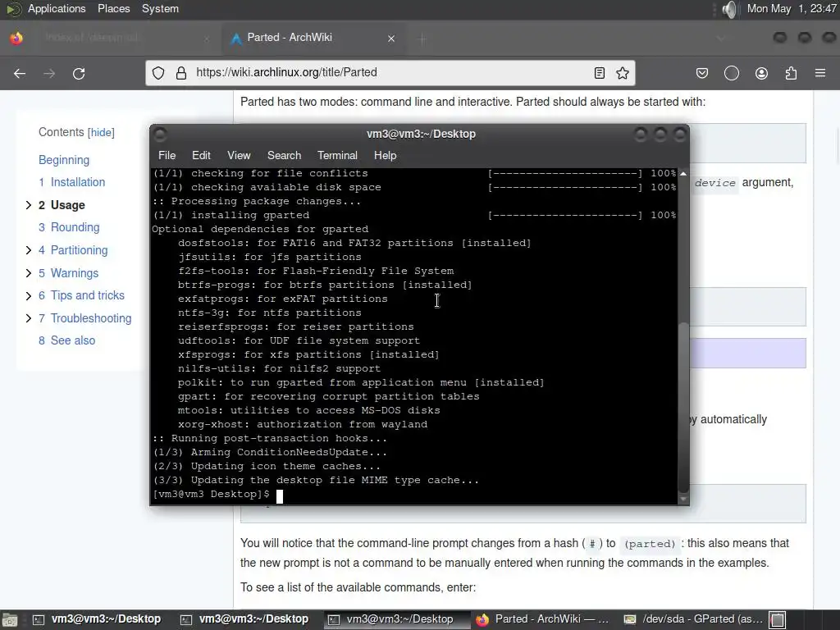This screenshot has height=630, width=840.
Task: Open the Firefox list all tabs dropdown
Action: (x=720, y=38)
